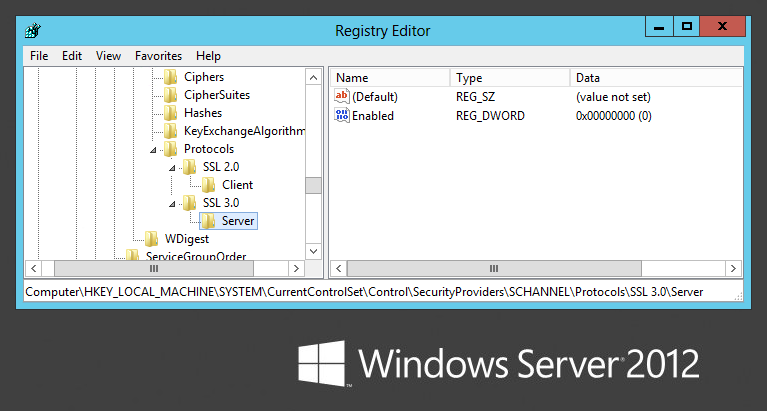Open the View menu

(x=108, y=56)
